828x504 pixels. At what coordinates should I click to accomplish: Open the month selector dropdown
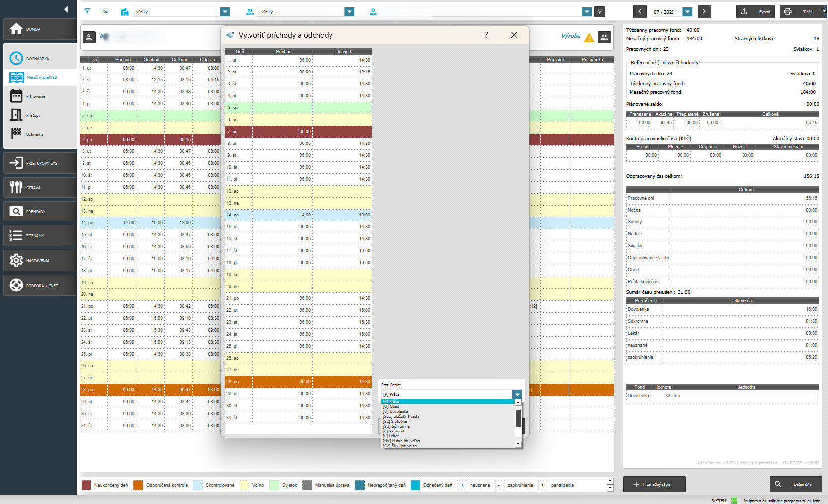[687, 12]
